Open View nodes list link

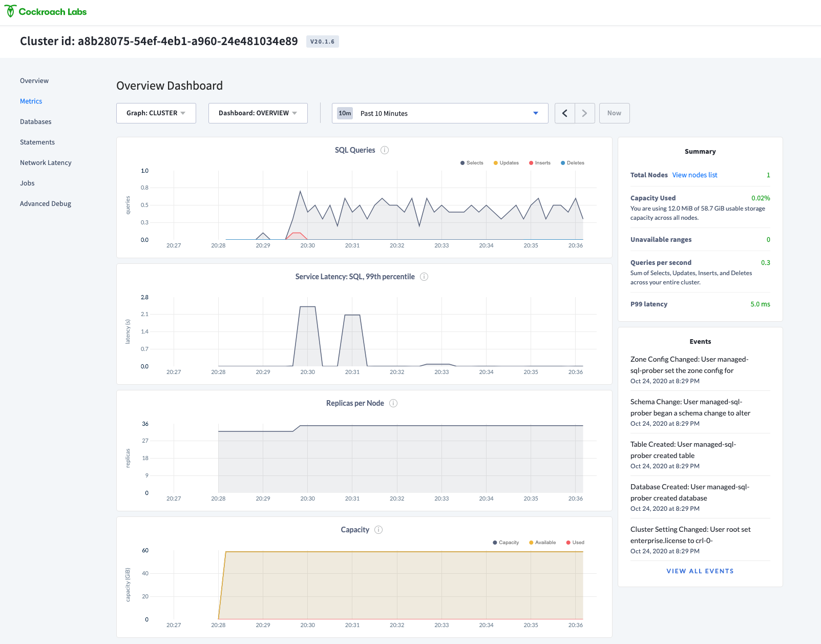[695, 175]
